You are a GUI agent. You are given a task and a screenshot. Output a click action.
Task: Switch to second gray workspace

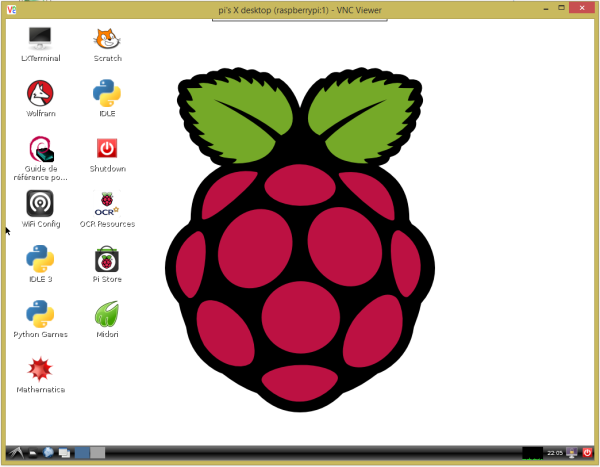pos(97,453)
